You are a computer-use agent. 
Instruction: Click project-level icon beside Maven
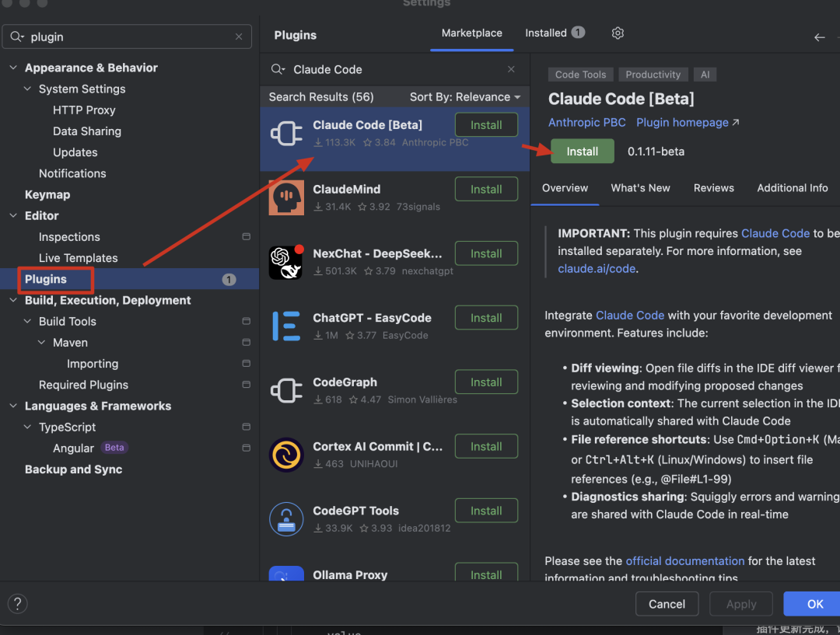coord(247,342)
